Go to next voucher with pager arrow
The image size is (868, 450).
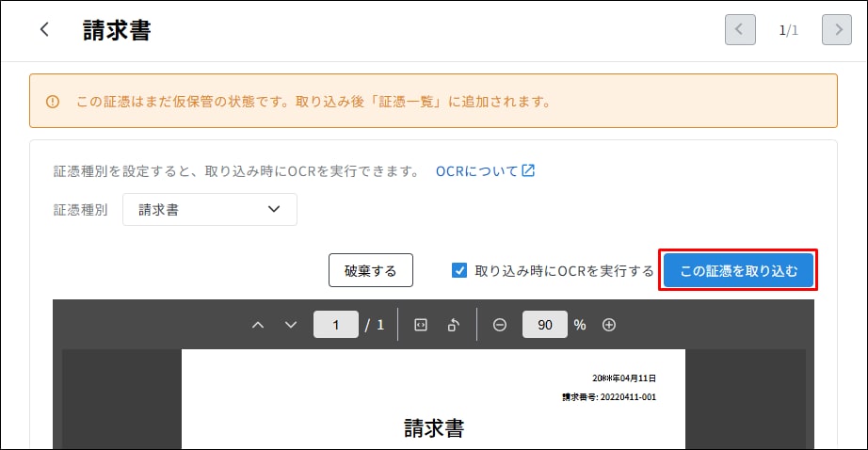tap(837, 30)
